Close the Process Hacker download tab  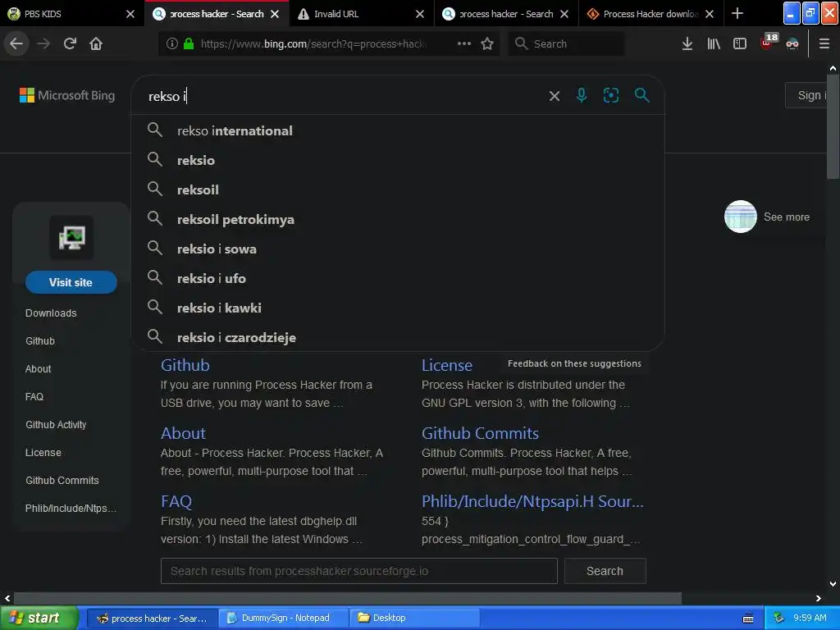pos(710,14)
